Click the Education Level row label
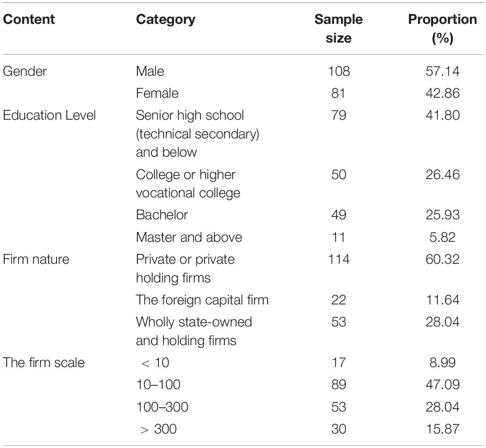Screen dimensions: 486x448 [x=49, y=115]
